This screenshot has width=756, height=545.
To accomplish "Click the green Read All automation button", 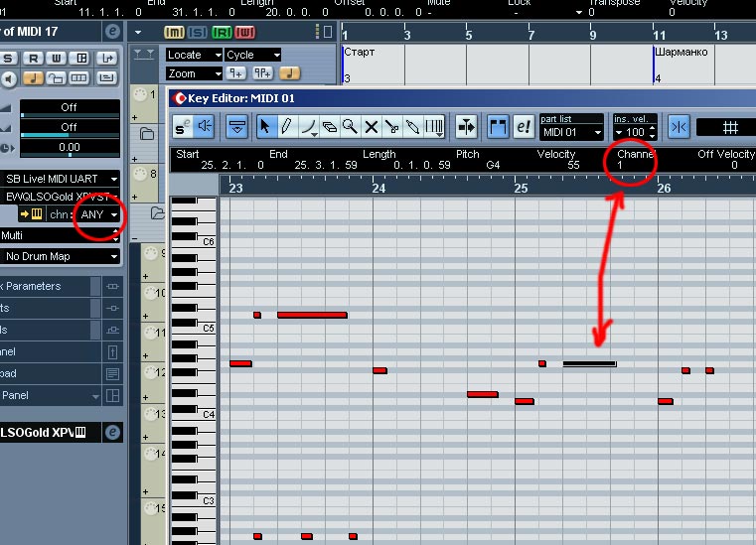I will pyautogui.click(x=222, y=33).
